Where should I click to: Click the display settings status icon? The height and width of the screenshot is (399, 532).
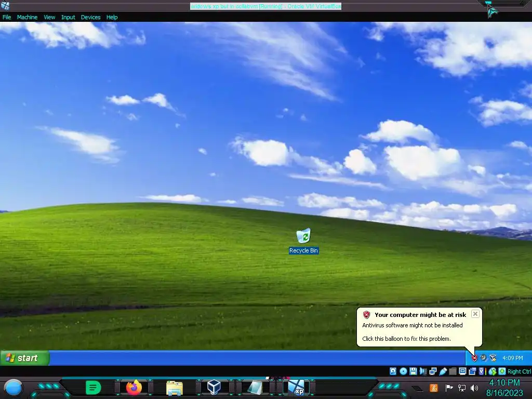pos(462,371)
